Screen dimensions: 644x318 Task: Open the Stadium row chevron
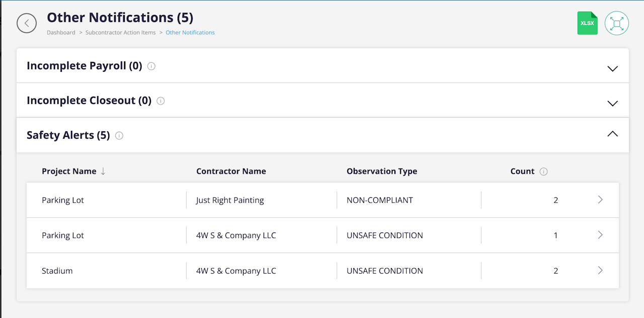point(600,270)
